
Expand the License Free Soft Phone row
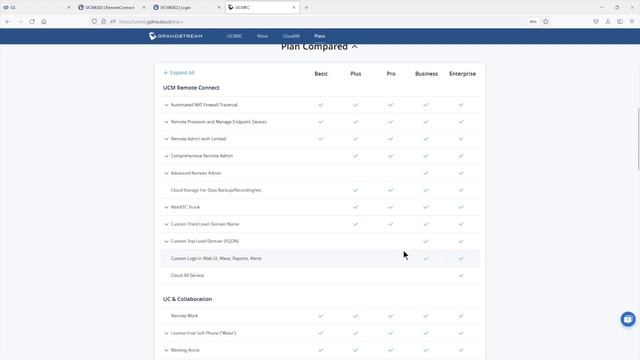coord(166,333)
